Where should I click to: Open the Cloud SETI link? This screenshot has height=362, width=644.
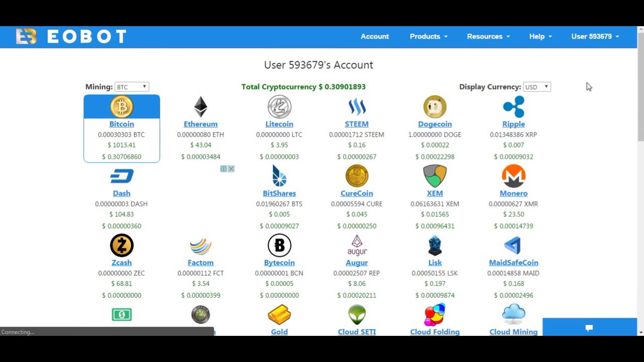357,332
